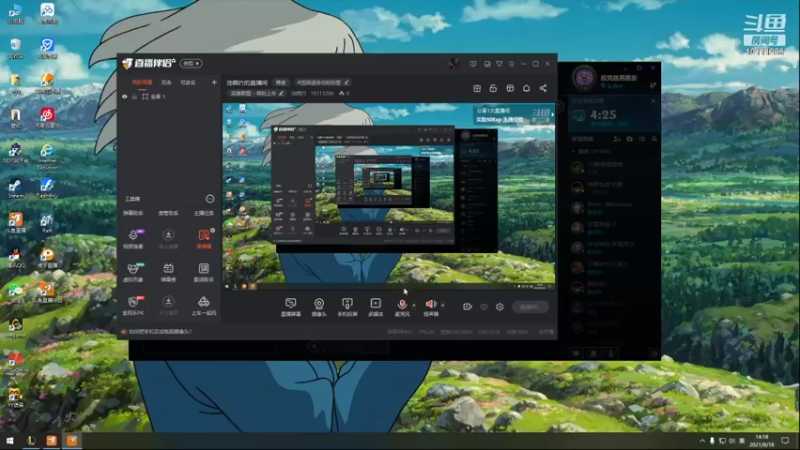
Task: Toggle visibility of the 全屏 1 source
Action: (124, 96)
